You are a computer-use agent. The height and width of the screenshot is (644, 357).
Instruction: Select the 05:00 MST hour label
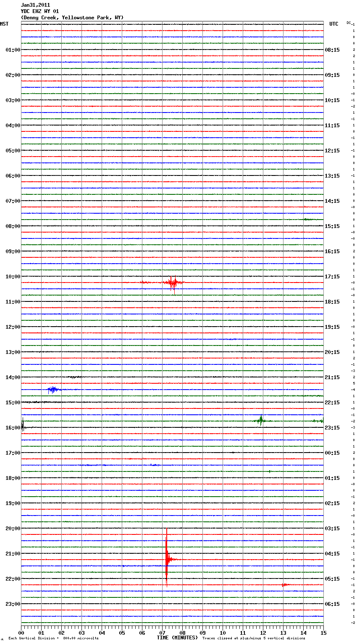13,151
